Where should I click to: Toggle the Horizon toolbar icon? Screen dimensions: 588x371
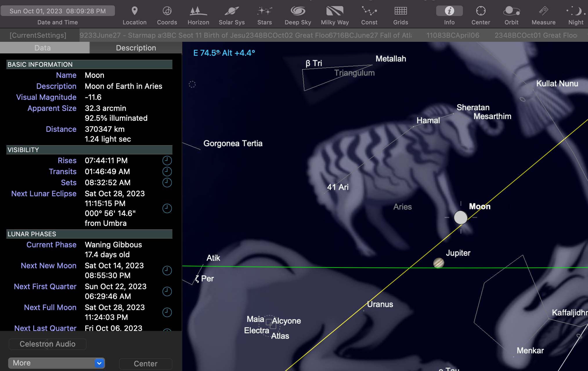coord(198,11)
